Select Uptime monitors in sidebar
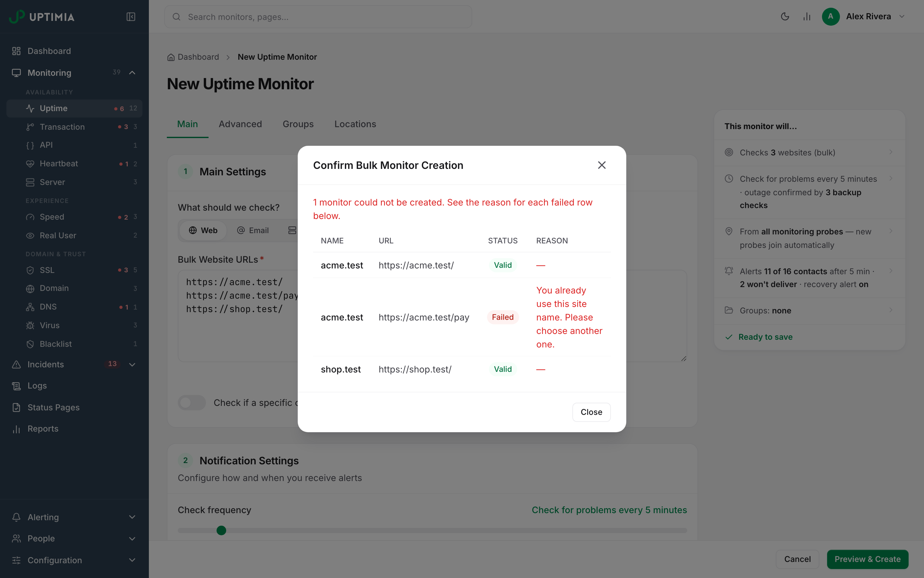Image resolution: width=924 pixels, height=578 pixels. point(74,108)
